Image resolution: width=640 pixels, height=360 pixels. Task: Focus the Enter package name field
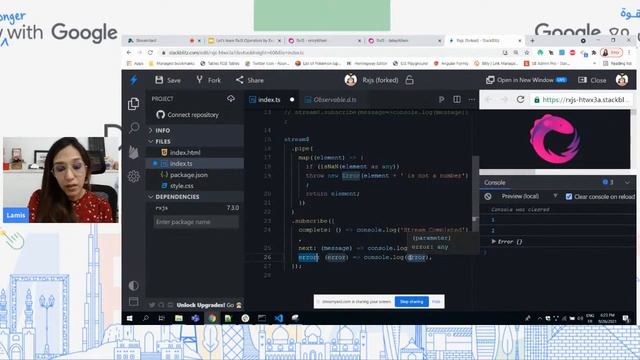coord(196,222)
